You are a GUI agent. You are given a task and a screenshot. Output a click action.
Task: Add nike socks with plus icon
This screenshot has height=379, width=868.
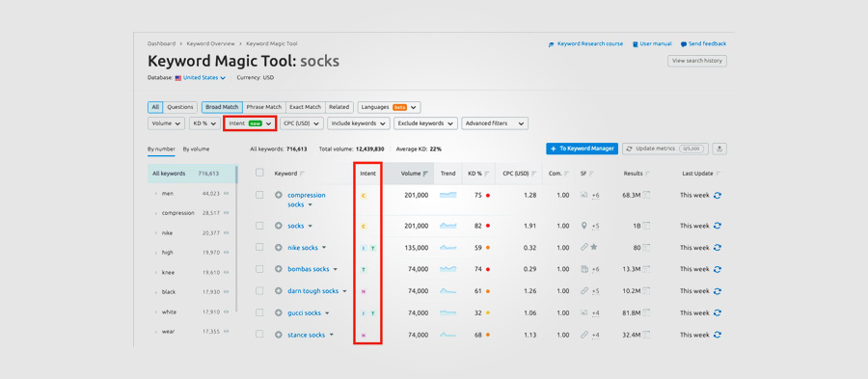279,248
